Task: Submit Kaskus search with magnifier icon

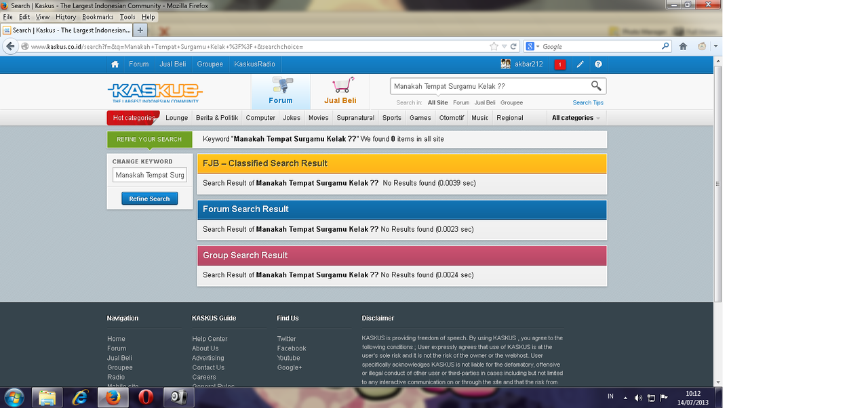Action: tap(596, 86)
